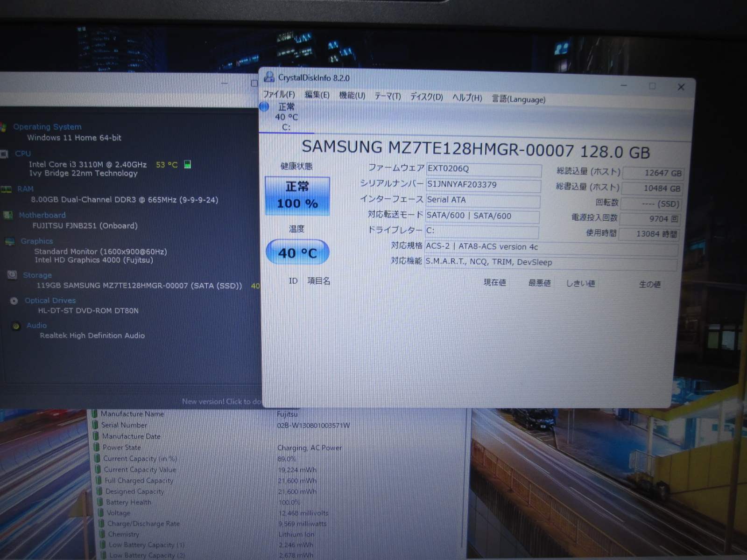Click the interface field Serial ATA
This screenshot has width=747, height=560.
483,200
